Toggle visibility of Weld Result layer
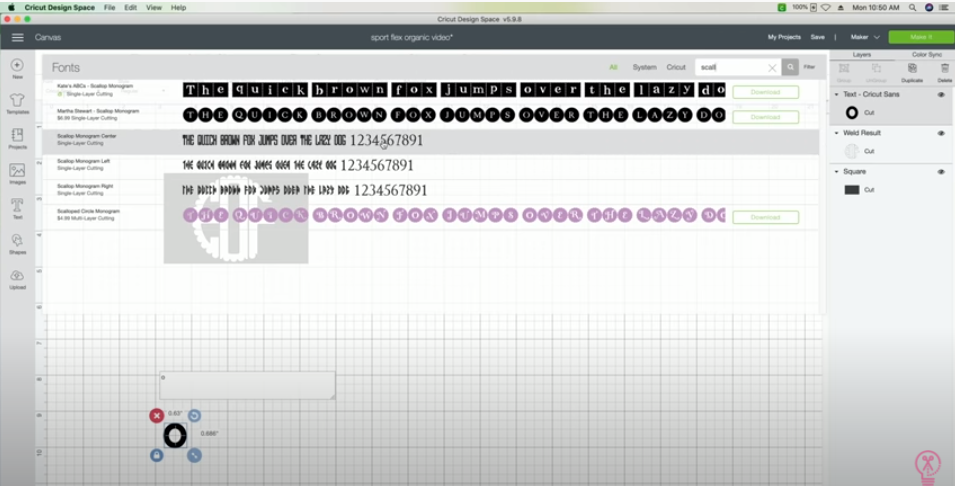955x486 pixels. [941, 133]
